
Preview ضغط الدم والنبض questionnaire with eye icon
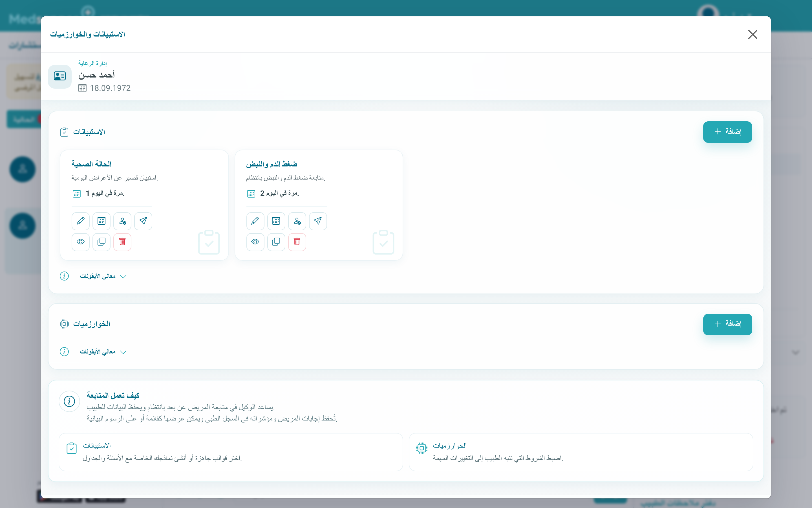pos(255,242)
